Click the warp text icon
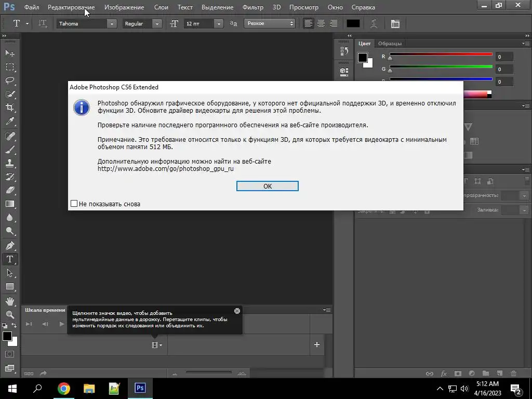Screen dimensions: 532x399 [374, 23]
